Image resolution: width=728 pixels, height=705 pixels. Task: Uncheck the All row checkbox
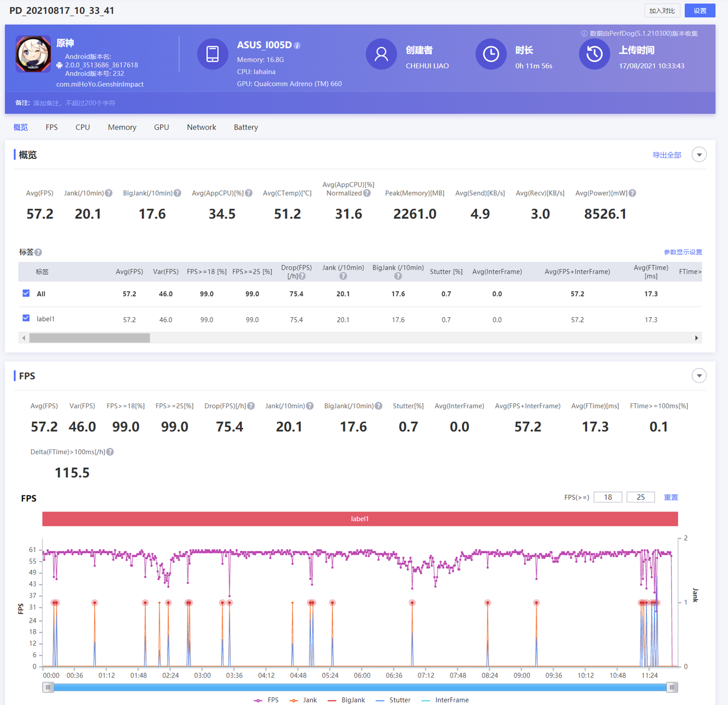(26, 294)
